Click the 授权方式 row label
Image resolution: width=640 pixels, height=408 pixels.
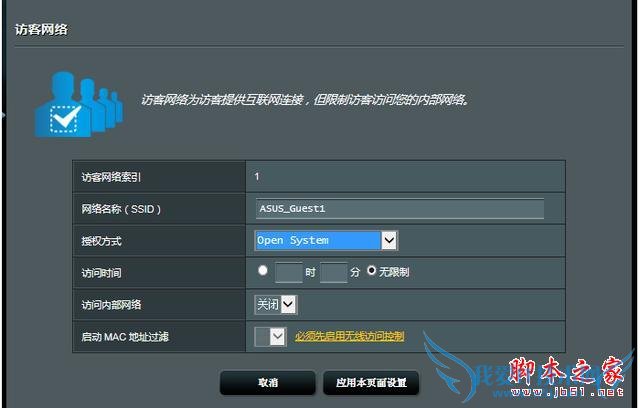(x=102, y=241)
